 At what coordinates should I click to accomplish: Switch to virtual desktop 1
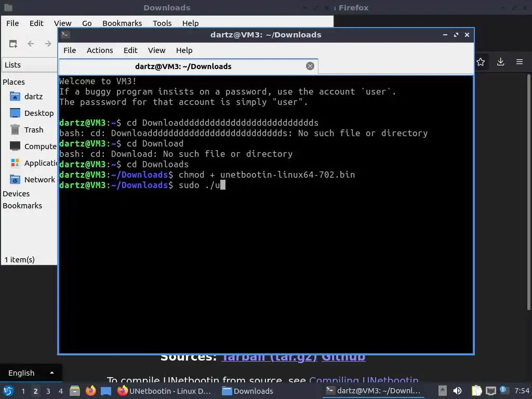coord(23,391)
